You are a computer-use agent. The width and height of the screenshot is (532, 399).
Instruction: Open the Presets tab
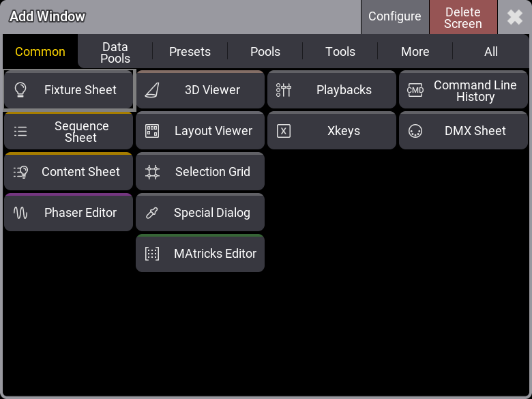pos(190,52)
